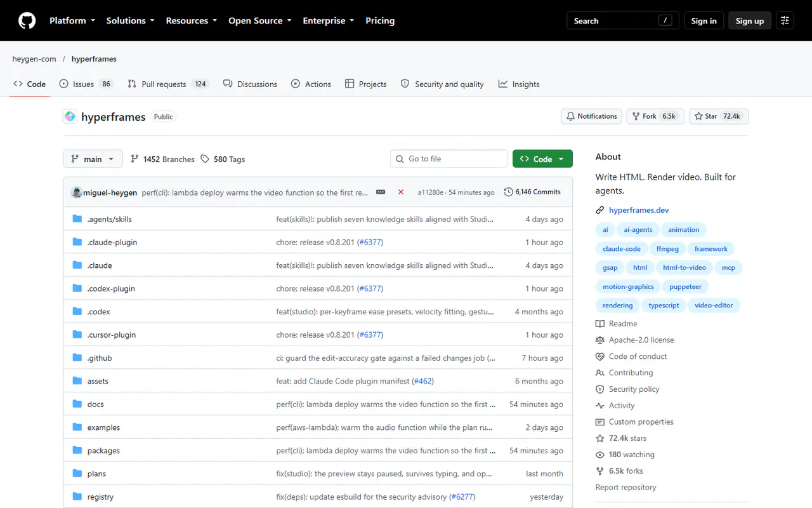Click the Sign in button
Screen dimensions: 812x508
pos(704,21)
